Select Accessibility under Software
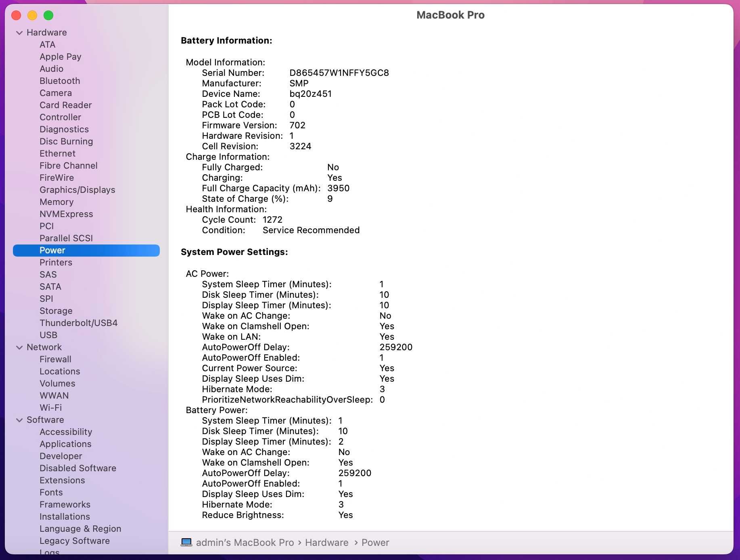Image resolution: width=740 pixels, height=560 pixels. pyautogui.click(x=66, y=432)
